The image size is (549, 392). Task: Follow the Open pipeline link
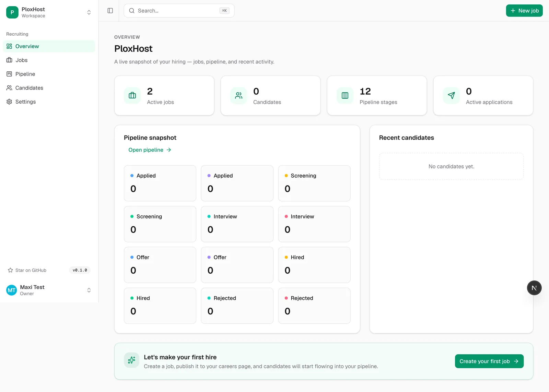[150, 150]
